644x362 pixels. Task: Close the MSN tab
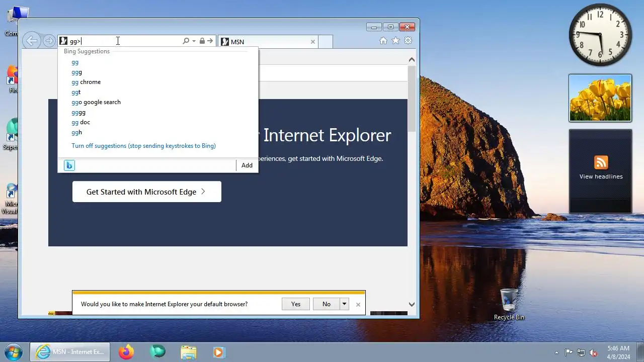click(x=313, y=42)
